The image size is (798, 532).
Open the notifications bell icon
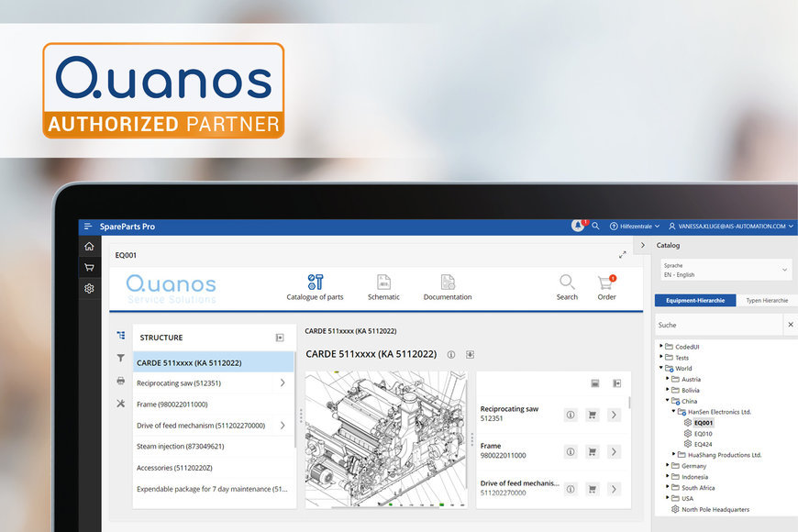pos(577,225)
